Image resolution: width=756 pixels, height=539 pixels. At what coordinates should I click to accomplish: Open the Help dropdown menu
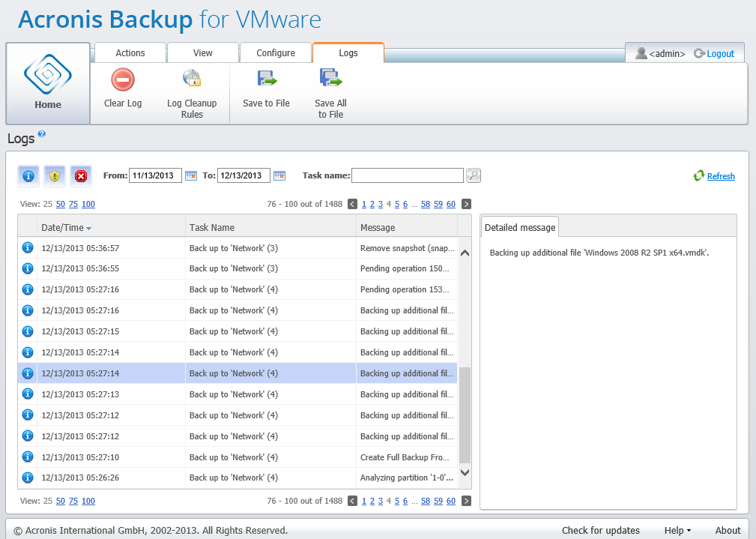tap(677, 530)
